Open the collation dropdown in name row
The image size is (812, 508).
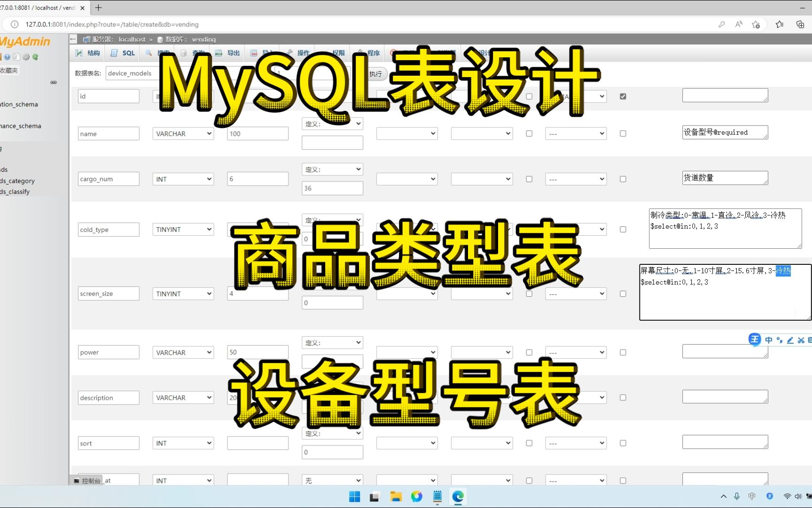click(407, 134)
